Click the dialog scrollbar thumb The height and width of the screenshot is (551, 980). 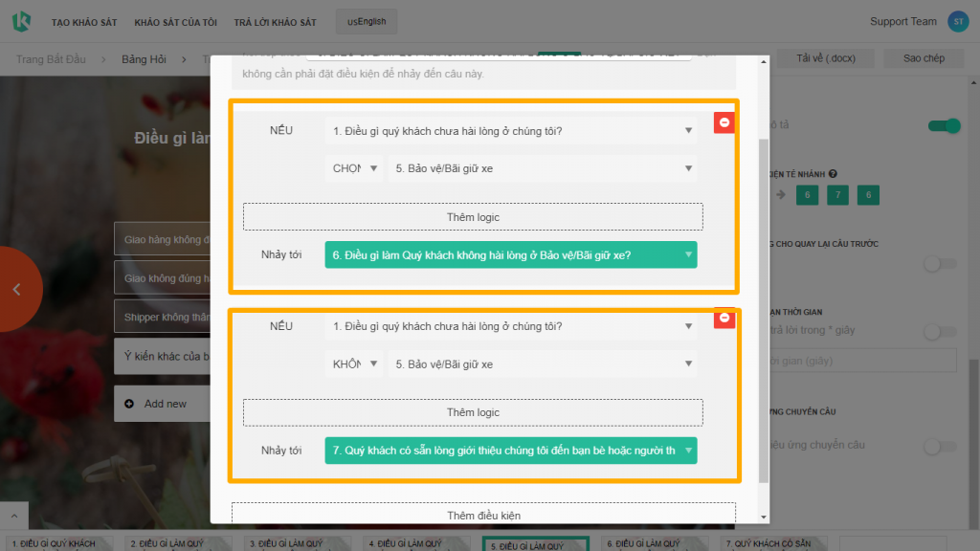[x=763, y=311]
